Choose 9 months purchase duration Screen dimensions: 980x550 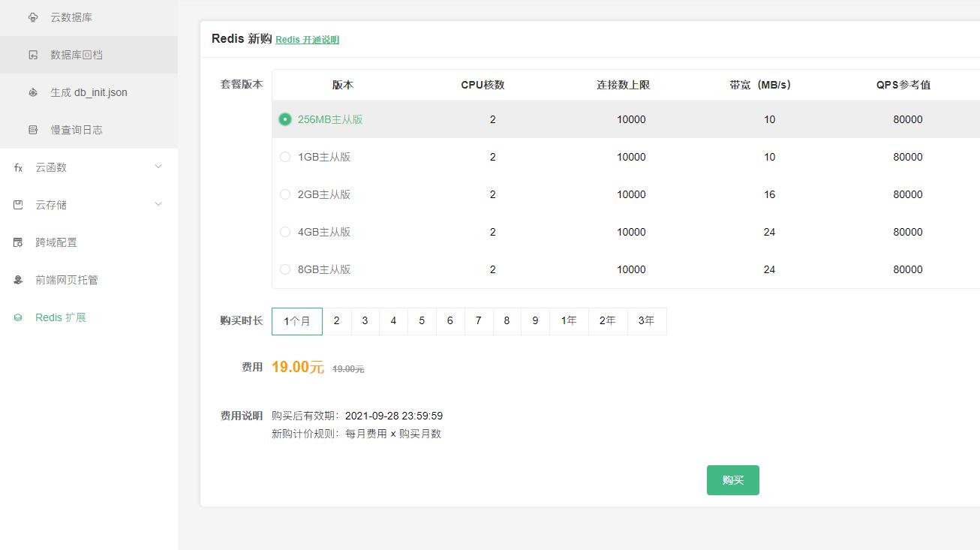535,321
